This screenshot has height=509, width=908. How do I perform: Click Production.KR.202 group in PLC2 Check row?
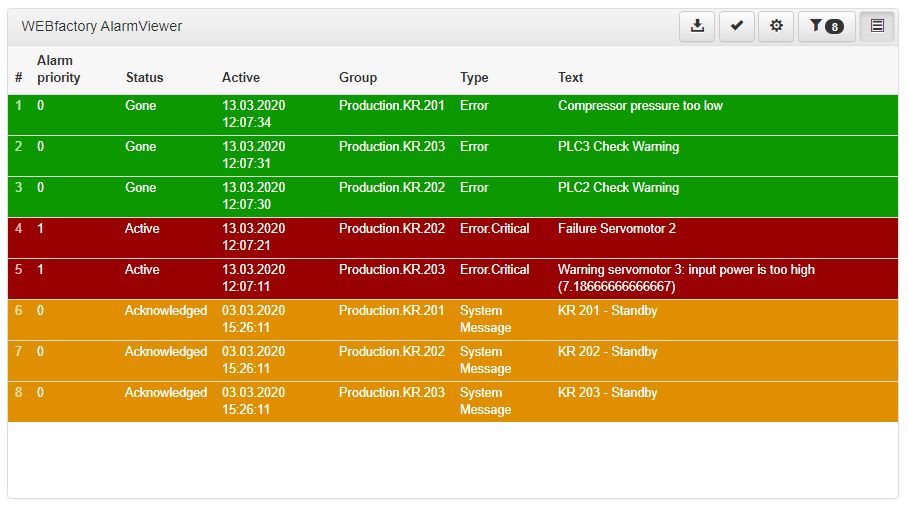[391, 188]
